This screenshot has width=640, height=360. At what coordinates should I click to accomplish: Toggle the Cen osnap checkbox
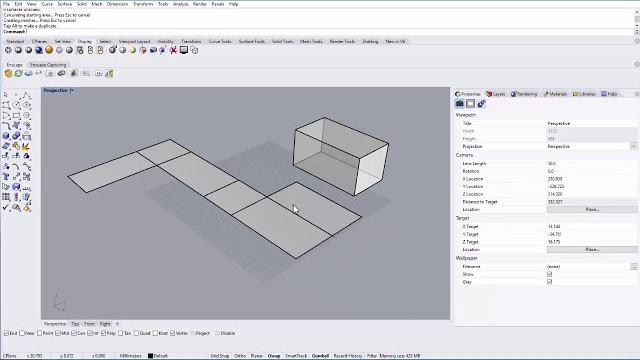click(x=74, y=333)
